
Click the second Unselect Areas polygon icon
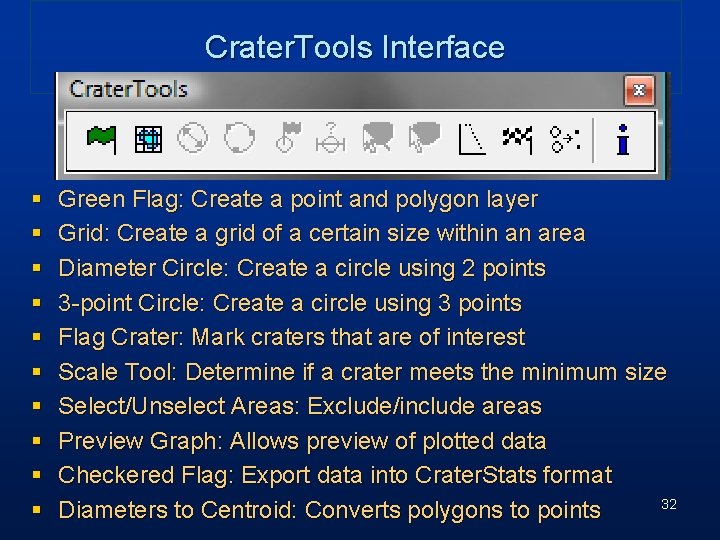coord(424,137)
